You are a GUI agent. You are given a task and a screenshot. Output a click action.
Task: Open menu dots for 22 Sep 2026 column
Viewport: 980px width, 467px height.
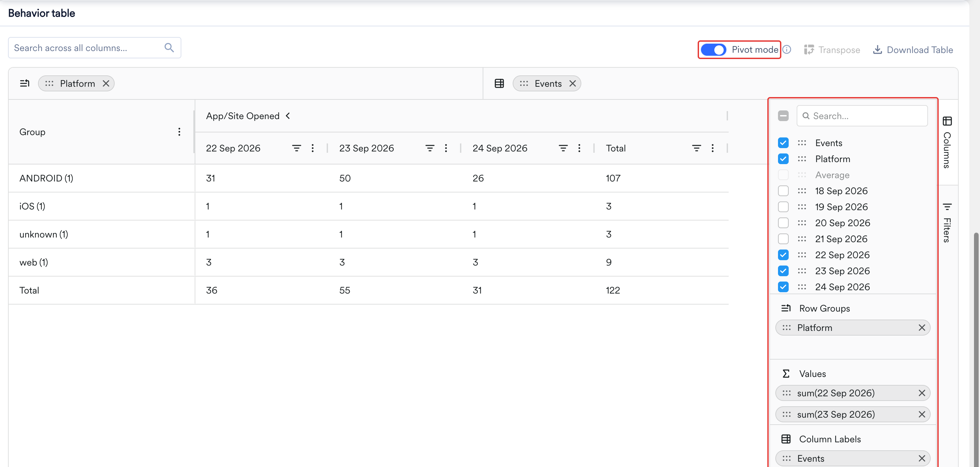(313, 148)
